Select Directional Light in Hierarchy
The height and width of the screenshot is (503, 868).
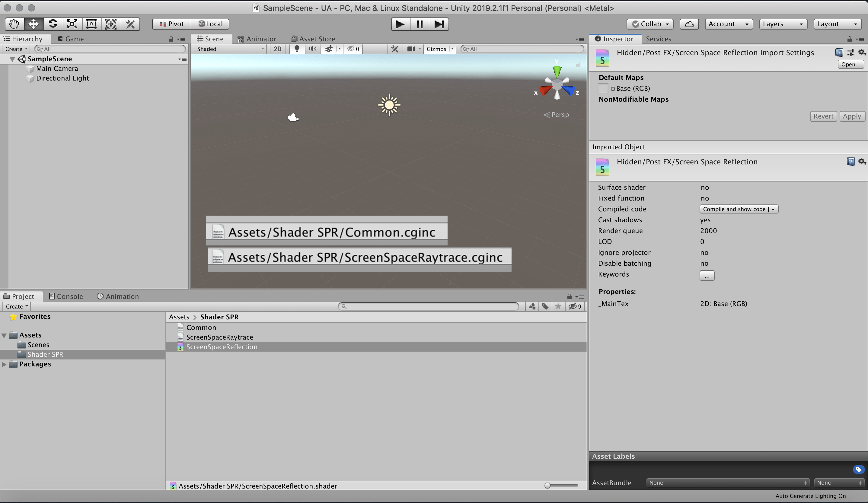point(62,78)
